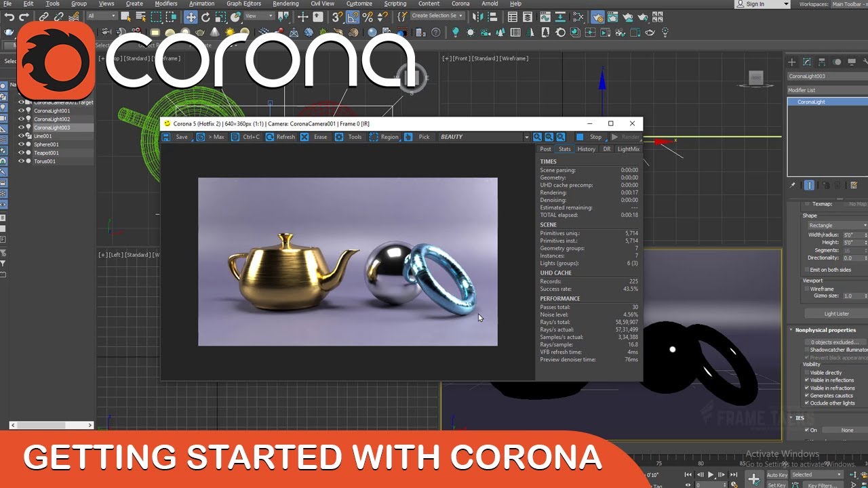Activate the Region render tool in VFB
Image resolution: width=868 pixels, height=488 pixels.
coord(384,137)
